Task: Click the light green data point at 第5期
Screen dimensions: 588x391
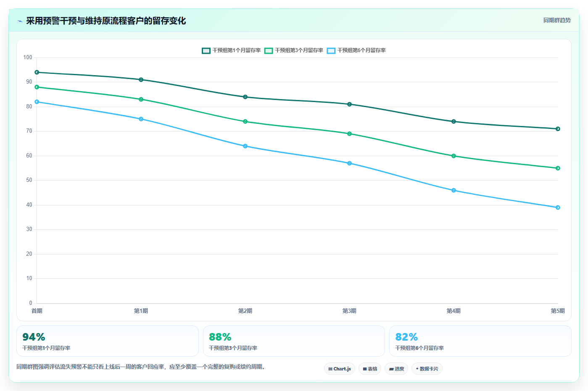Action: [558, 168]
